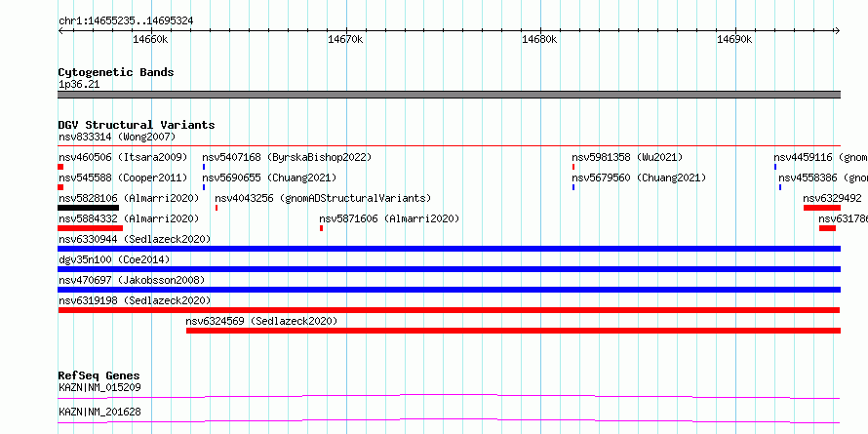Click the nsv6329492 variant label
The height and width of the screenshot is (434, 868).
point(832,198)
